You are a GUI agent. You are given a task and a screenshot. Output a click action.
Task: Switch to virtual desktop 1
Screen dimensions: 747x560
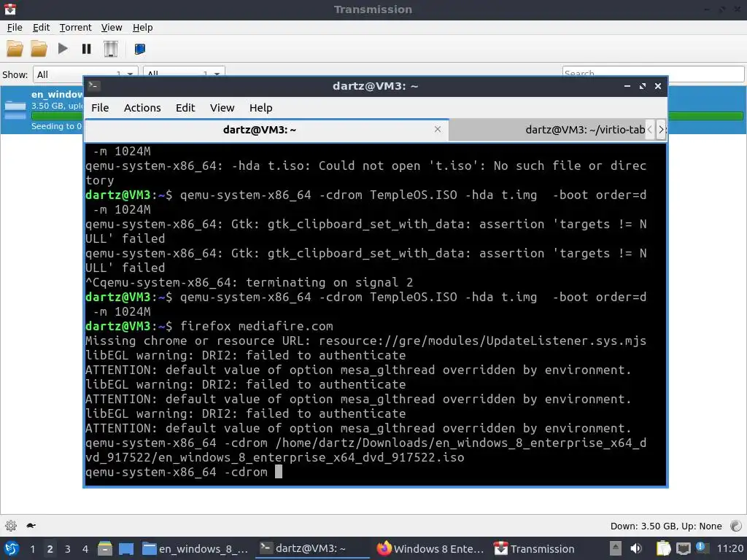coord(32,549)
